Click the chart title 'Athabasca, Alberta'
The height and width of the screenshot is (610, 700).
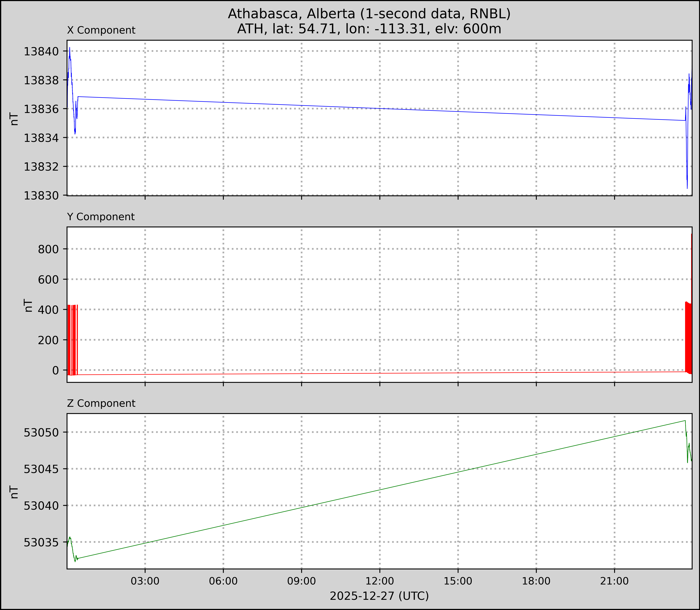click(369, 14)
